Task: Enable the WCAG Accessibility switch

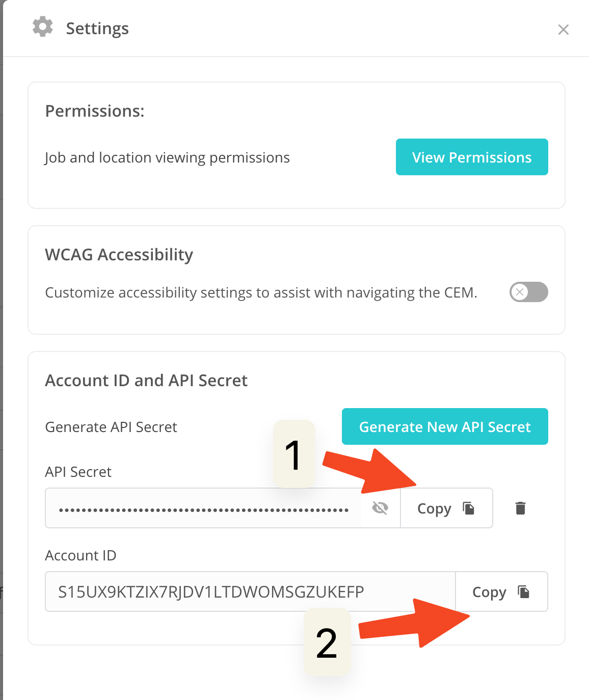Action: tap(528, 292)
